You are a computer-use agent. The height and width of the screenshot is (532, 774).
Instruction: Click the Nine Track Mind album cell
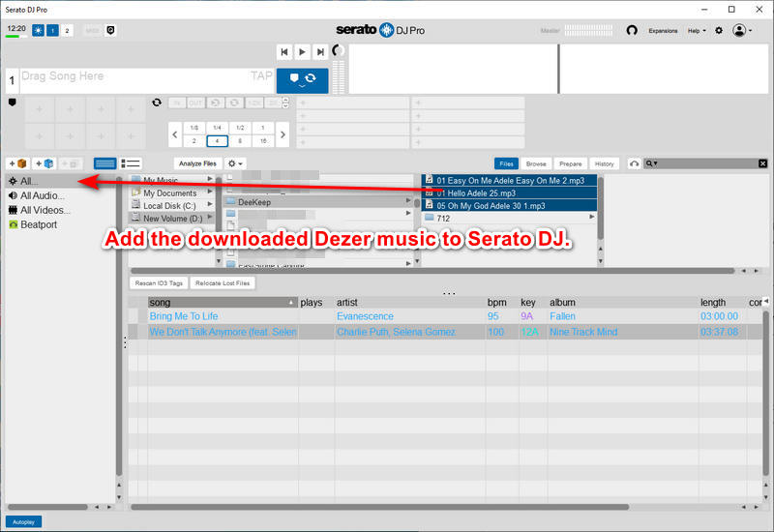coord(583,332)
